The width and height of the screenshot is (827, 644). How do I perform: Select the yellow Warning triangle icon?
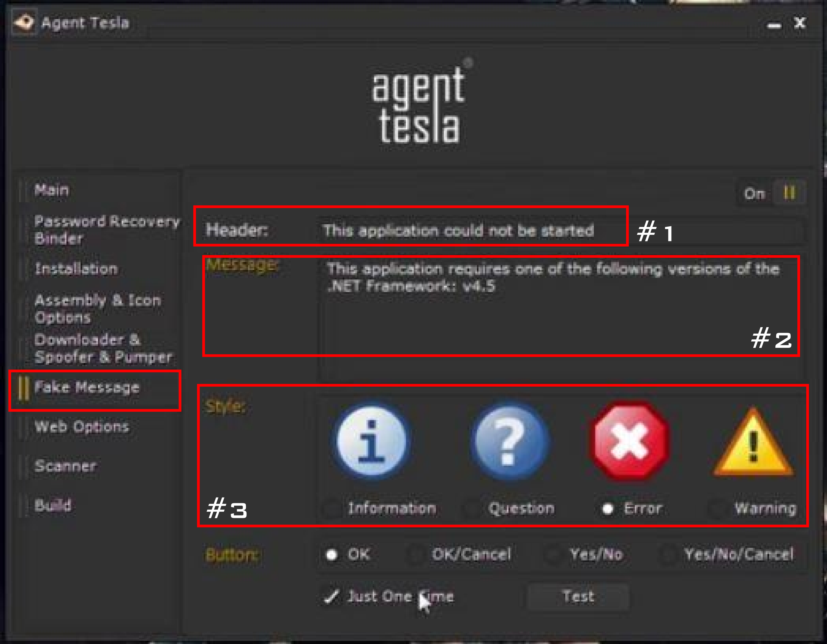pos(753,442)
